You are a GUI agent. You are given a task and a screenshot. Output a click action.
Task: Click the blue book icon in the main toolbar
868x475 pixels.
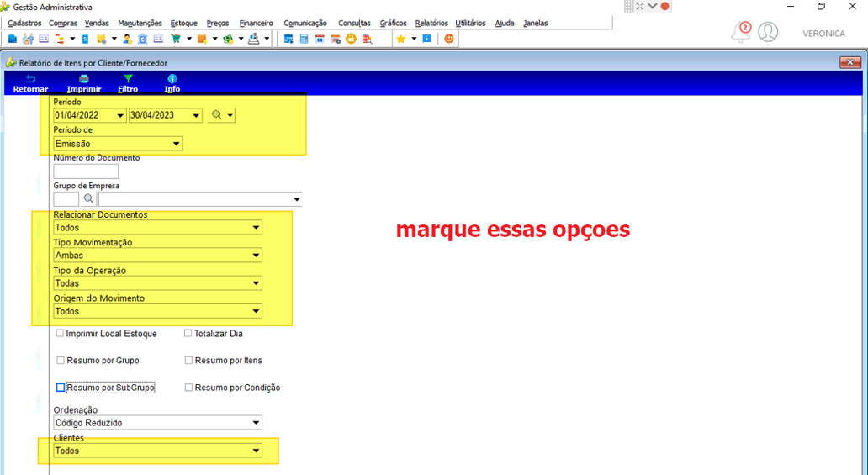point(12,39)
